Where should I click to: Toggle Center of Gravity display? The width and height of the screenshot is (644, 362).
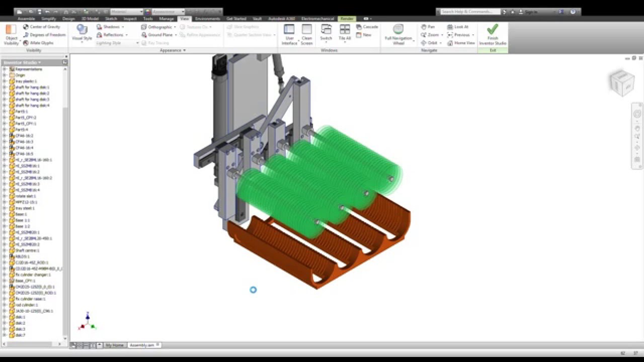(x=41, y=27)
